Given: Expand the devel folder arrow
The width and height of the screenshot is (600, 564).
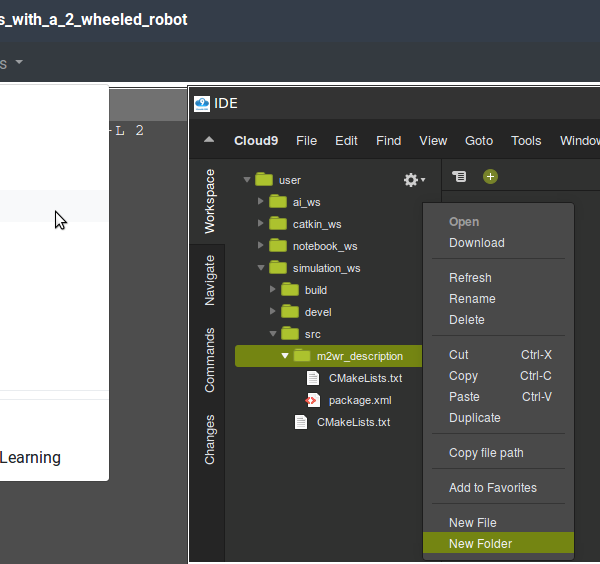Looking at the screenshot, I should click(272, 311).
